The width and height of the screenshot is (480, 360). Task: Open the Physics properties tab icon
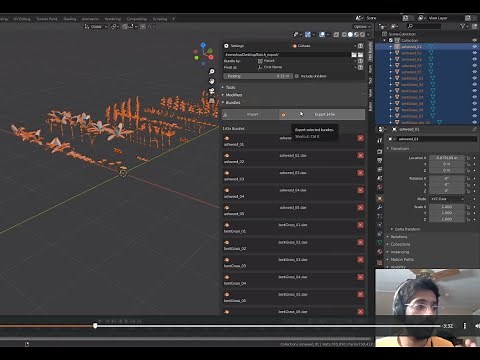380,225
